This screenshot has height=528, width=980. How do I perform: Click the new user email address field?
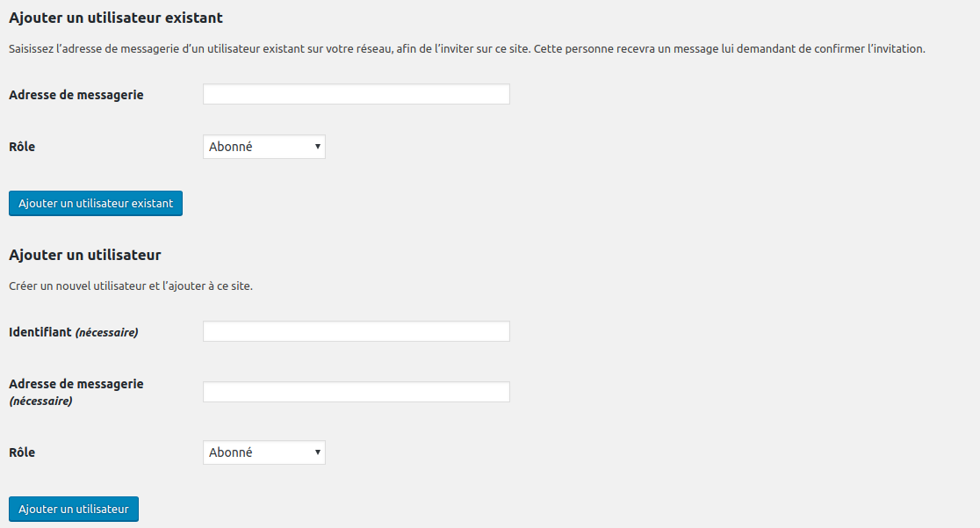coord(356,392)
